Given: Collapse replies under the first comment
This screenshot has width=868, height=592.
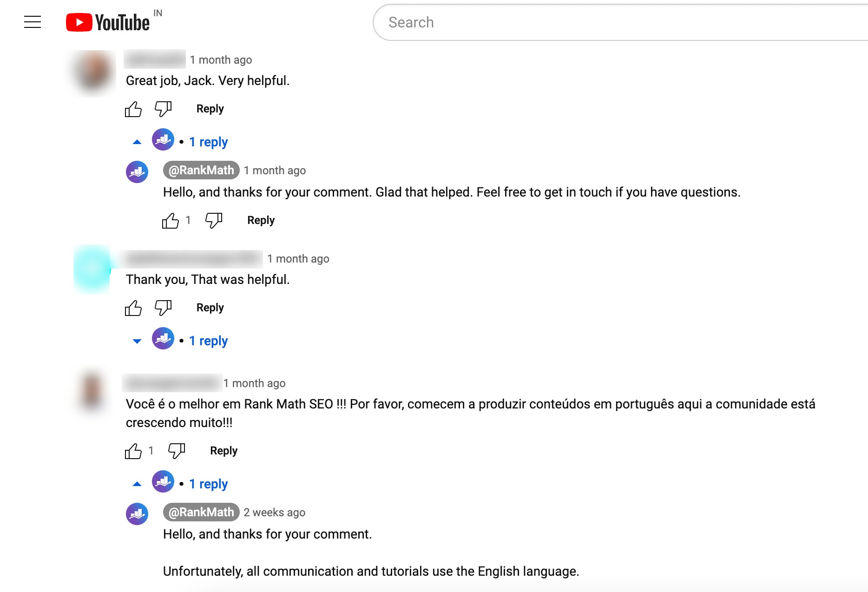Looking at the screenshot, I should click(137, 141).
